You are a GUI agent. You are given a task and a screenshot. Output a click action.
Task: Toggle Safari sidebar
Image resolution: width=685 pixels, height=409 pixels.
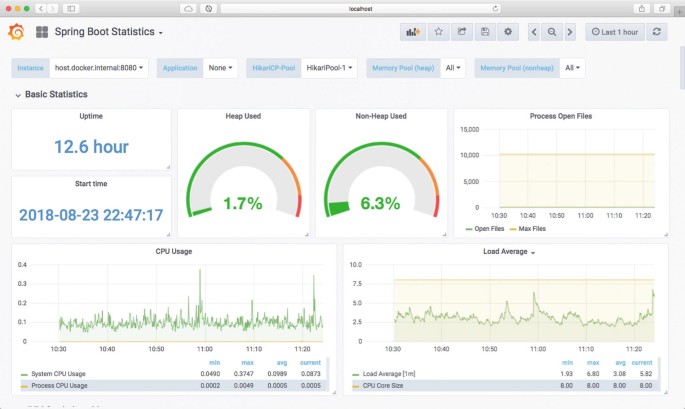(x=71, y=8)
